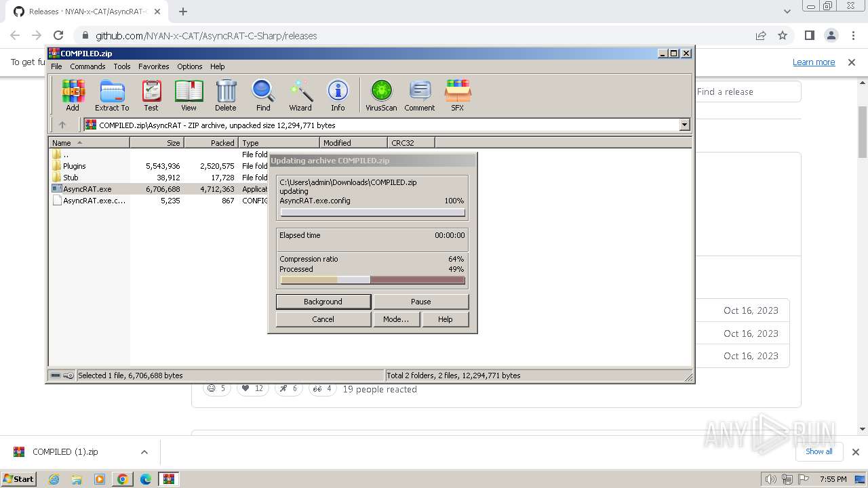This screenshot has width=868, height=488.
Task: Run the Test archive tool
Action: pyautogui.click(x=151, y=95)
